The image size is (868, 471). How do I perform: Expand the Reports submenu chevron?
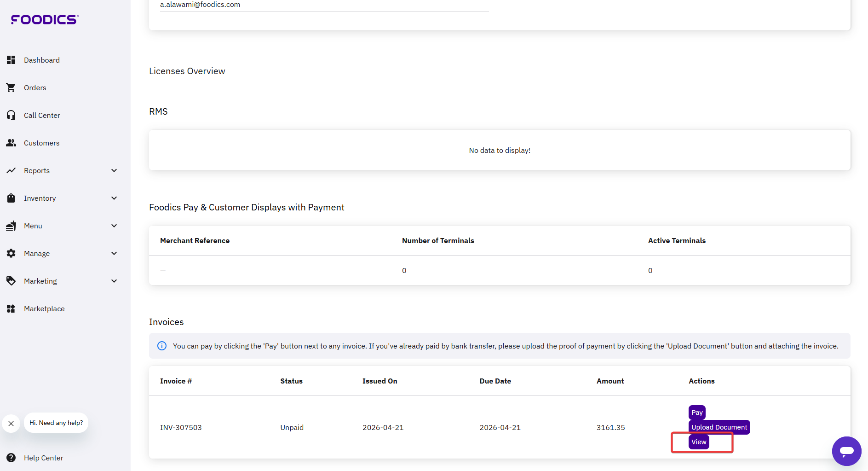click(x=114, y=170)
